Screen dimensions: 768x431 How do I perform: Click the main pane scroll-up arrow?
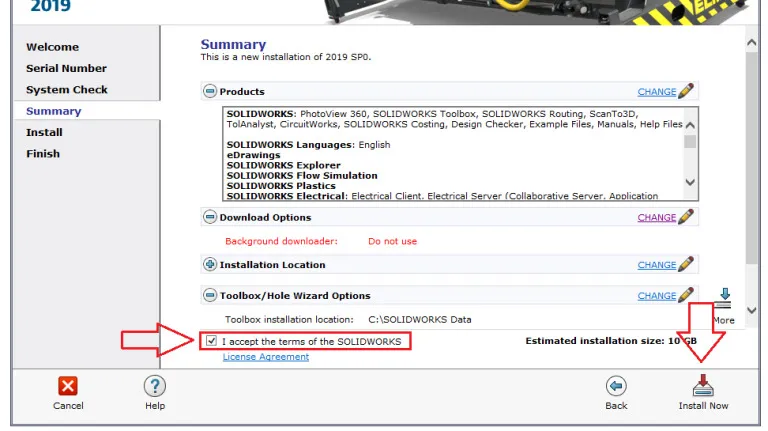point(751,43)
